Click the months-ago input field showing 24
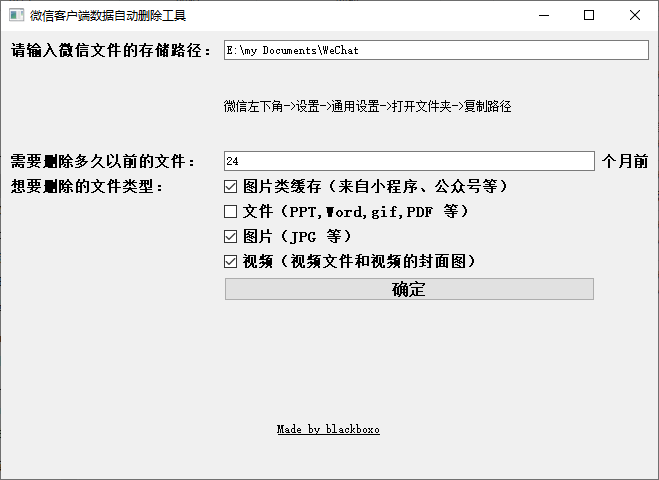Image resolution: width=659 pixels, height=480 pixels. click(x=409, y=161)
